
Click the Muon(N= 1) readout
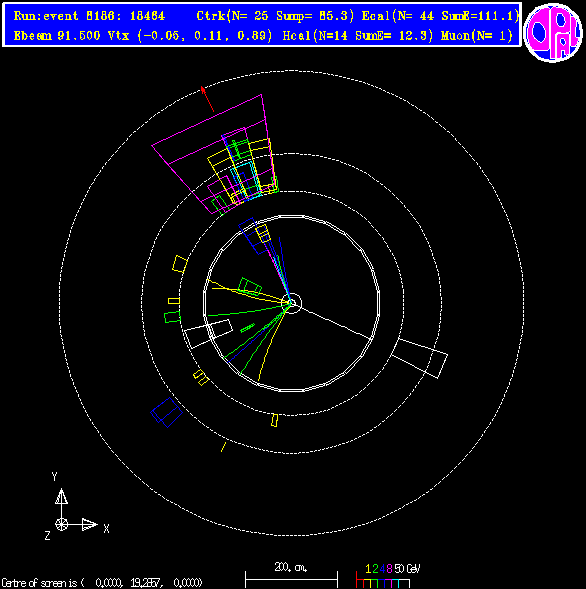pos(477,36)
